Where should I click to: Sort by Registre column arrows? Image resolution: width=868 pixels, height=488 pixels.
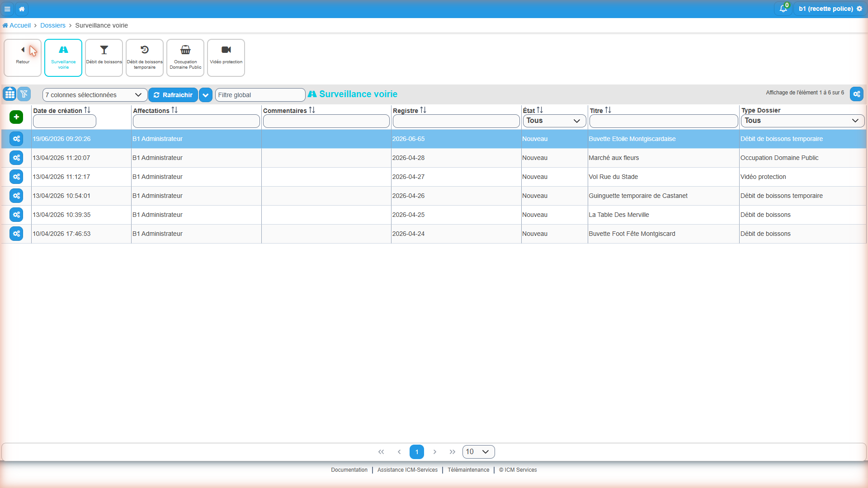[423, 110]
